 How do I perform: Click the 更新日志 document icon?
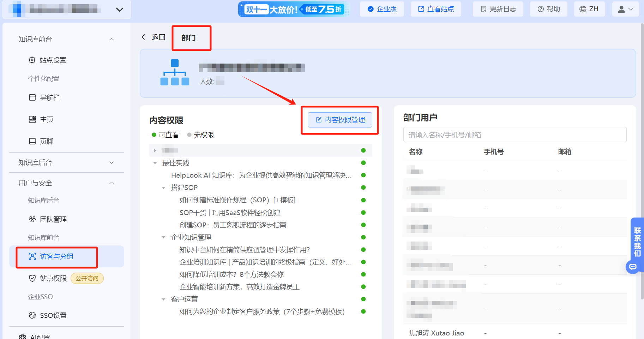pyautogui.click(x=483, y=9)
